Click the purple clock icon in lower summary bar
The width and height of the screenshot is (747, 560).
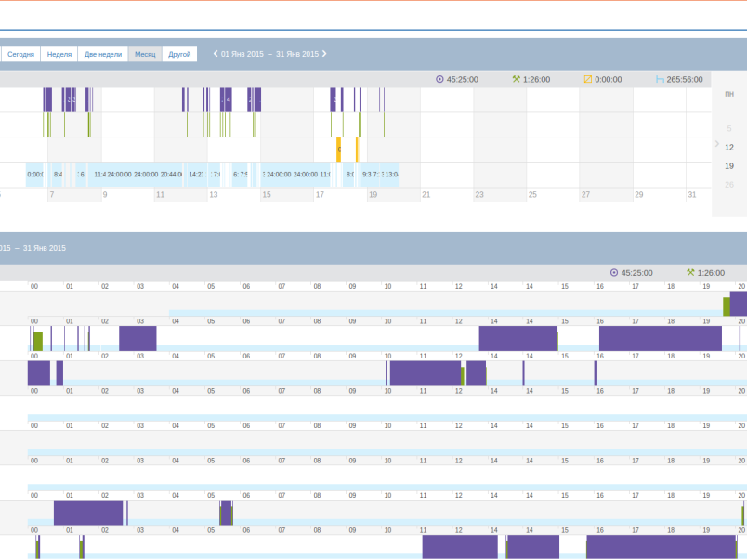point(614,273)
